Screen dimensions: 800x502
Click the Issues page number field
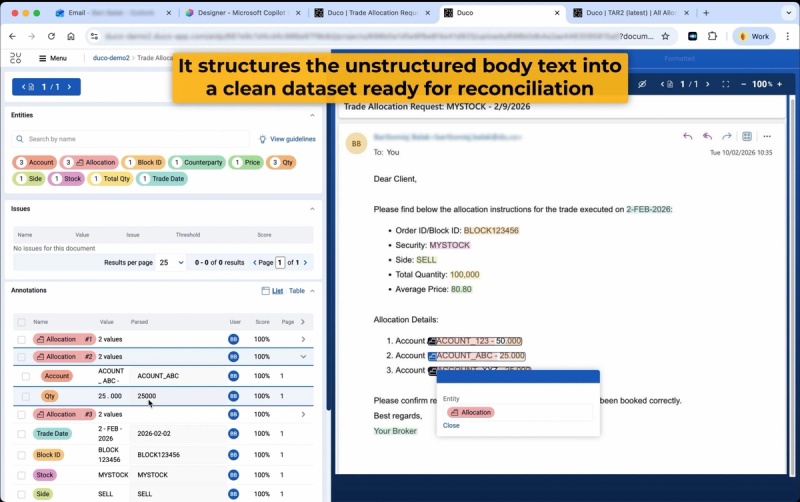(x=280, y=262)
